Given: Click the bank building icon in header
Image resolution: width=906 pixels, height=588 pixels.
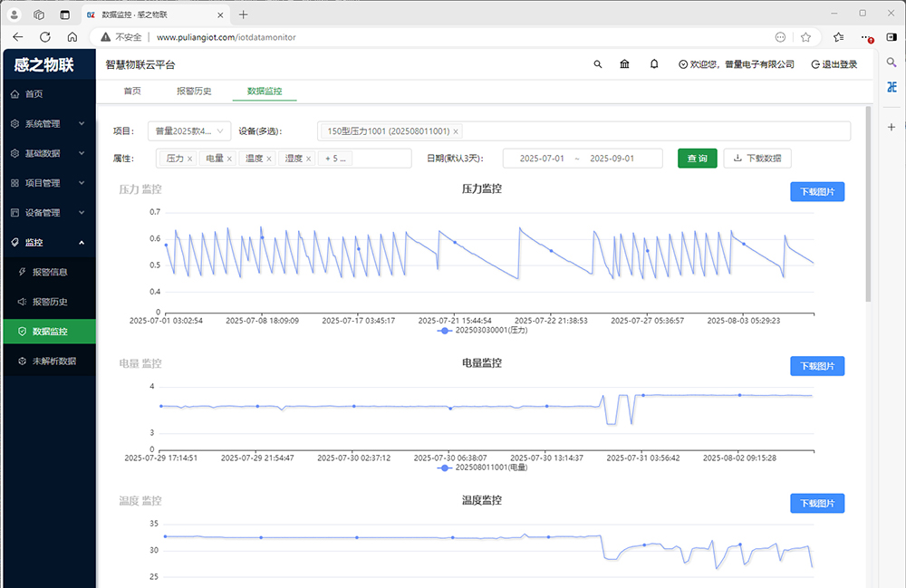Looking at the screenshot, I should (x=625, y=64).
